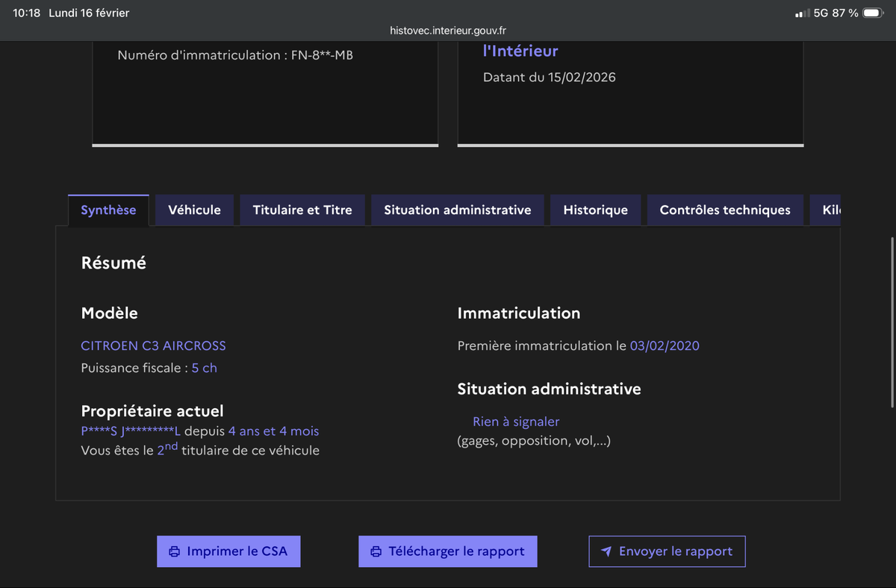
Task: Select the Situation administrative tab
Action: pyautogui.click(x=457, y=210)
